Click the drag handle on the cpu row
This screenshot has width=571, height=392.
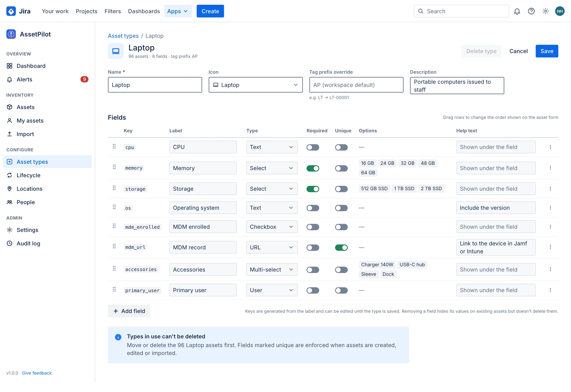tap(114, 146)
